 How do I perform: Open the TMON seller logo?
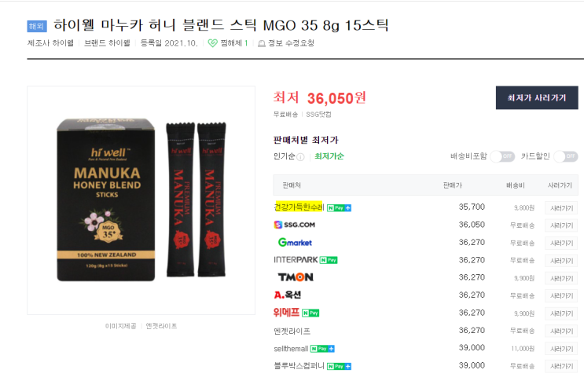(296, 277)
